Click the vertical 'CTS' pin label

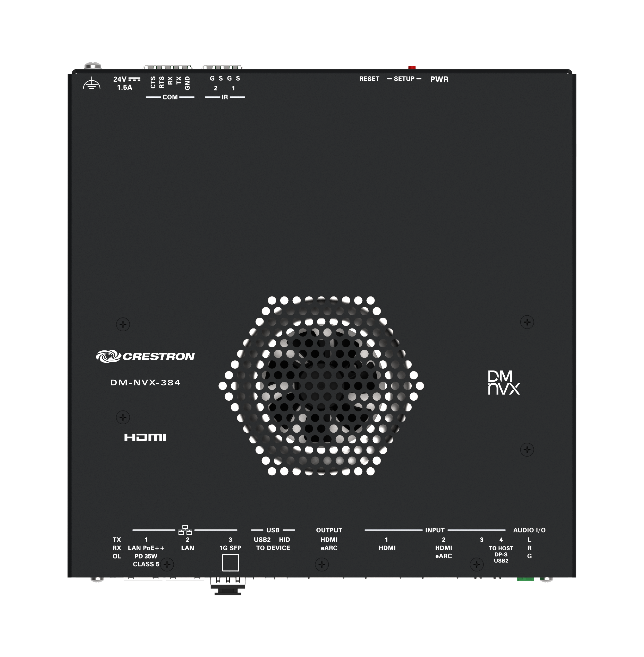coord(153,82)
